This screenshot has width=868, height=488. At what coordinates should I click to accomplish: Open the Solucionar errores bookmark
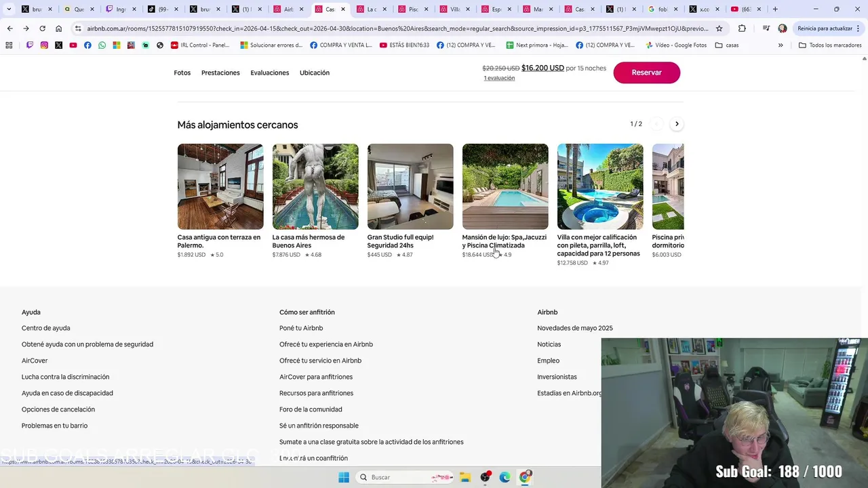pyautogui.click(x=271, y=45)
